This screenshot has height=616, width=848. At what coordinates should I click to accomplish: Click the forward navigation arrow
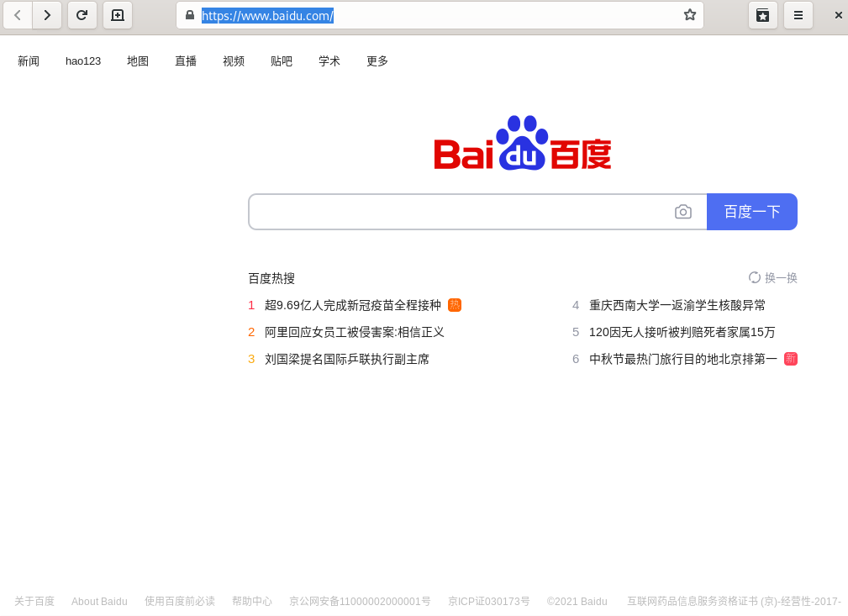pos(47,15)
